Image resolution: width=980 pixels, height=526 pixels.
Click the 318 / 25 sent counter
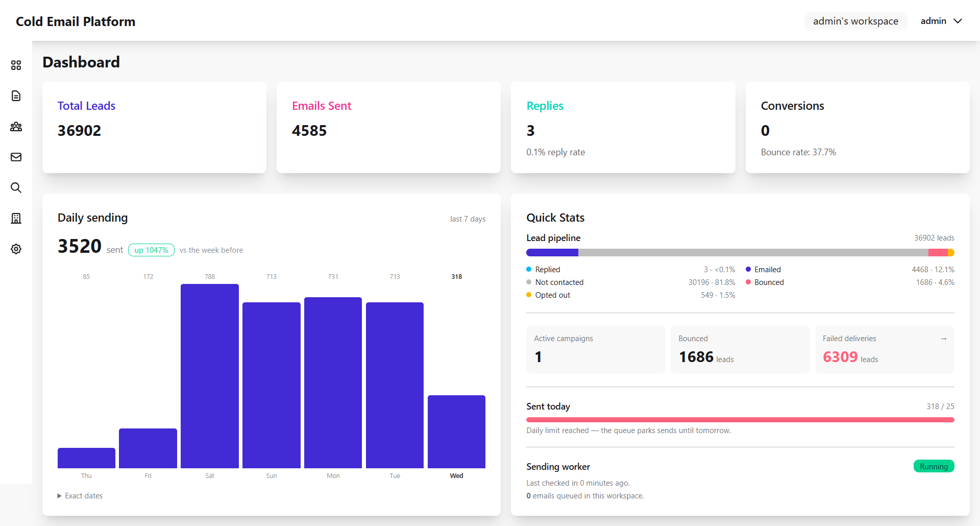tap(940, 407)
